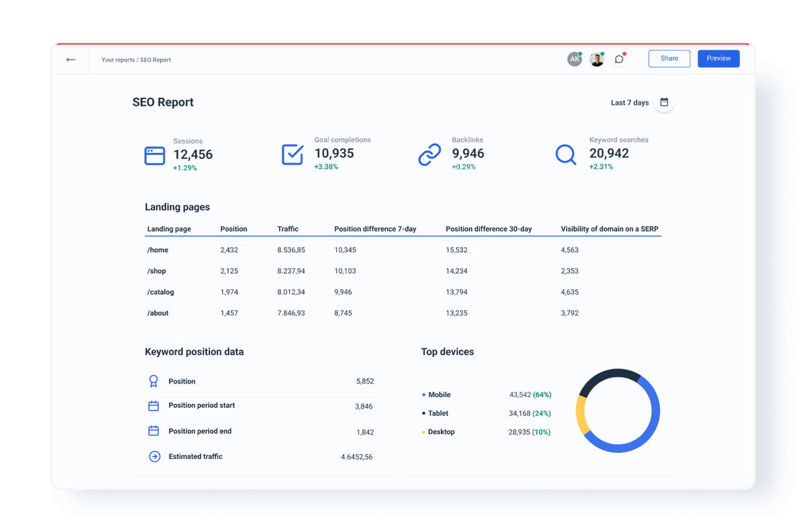805x532 pixels.
Task: Click the AK avatar circle
Action: click(574, 59)
